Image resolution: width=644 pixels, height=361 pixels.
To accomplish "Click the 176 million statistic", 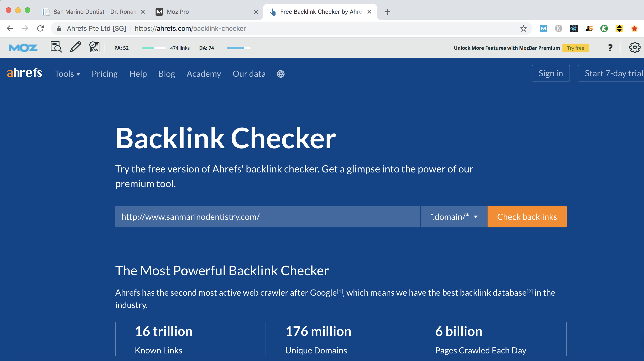I will (318, 331).
